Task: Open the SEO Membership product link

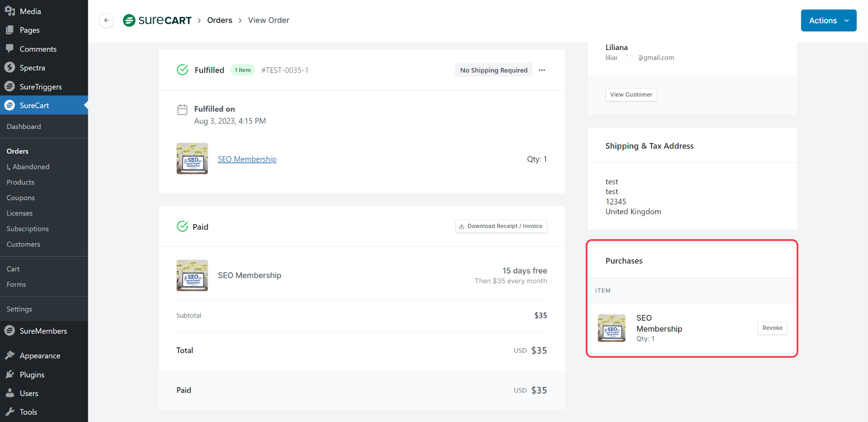Action: (247, 159)
